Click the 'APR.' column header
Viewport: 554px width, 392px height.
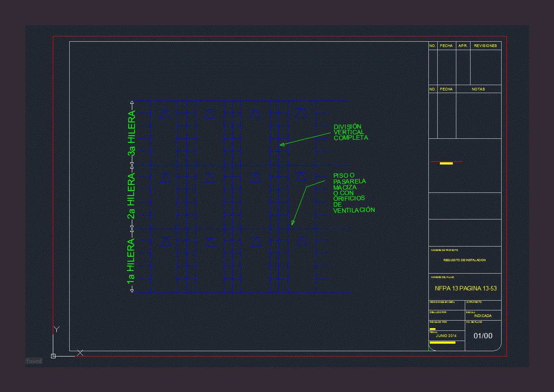(x=463, y=46)
